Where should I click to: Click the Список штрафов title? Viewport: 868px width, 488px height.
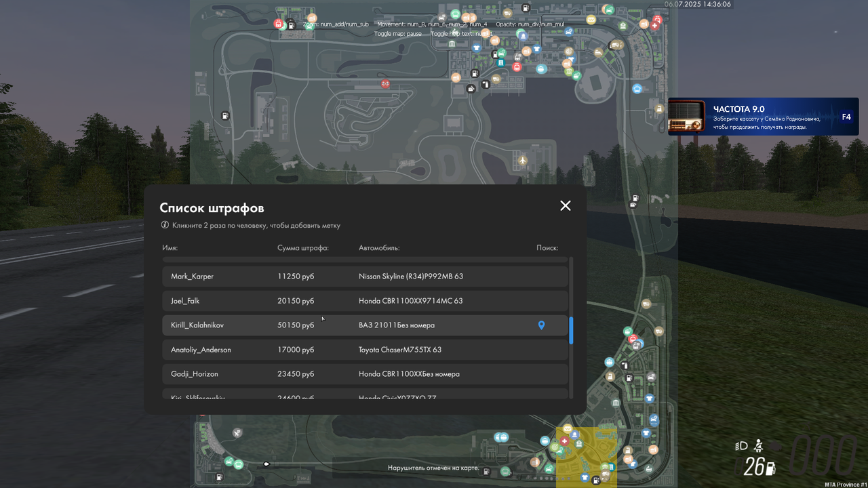point(212,208)
